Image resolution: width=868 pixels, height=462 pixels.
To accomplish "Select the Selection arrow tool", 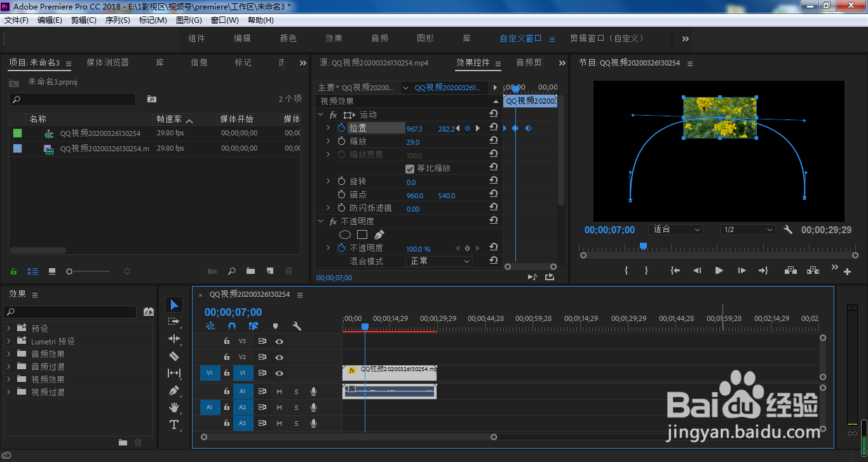I will pos(175,305).
